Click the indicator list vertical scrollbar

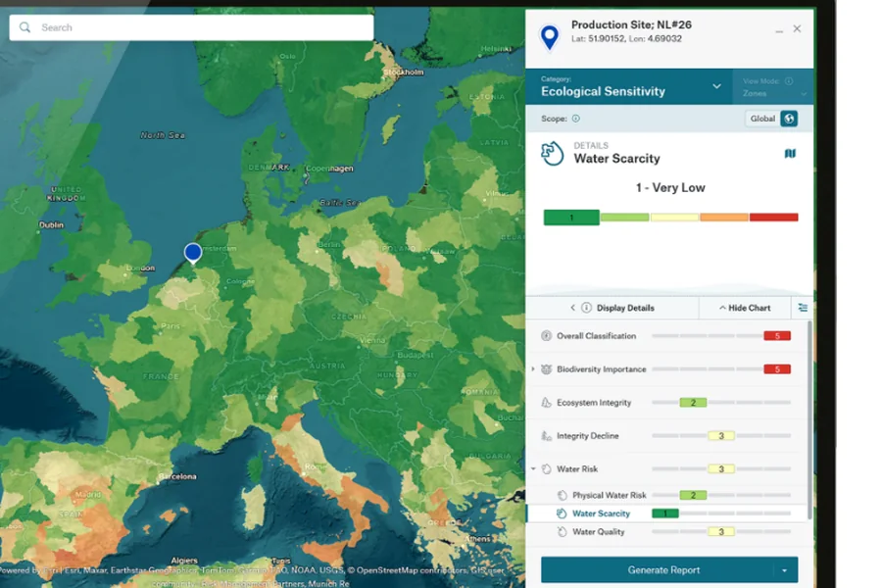pos(809,419)
